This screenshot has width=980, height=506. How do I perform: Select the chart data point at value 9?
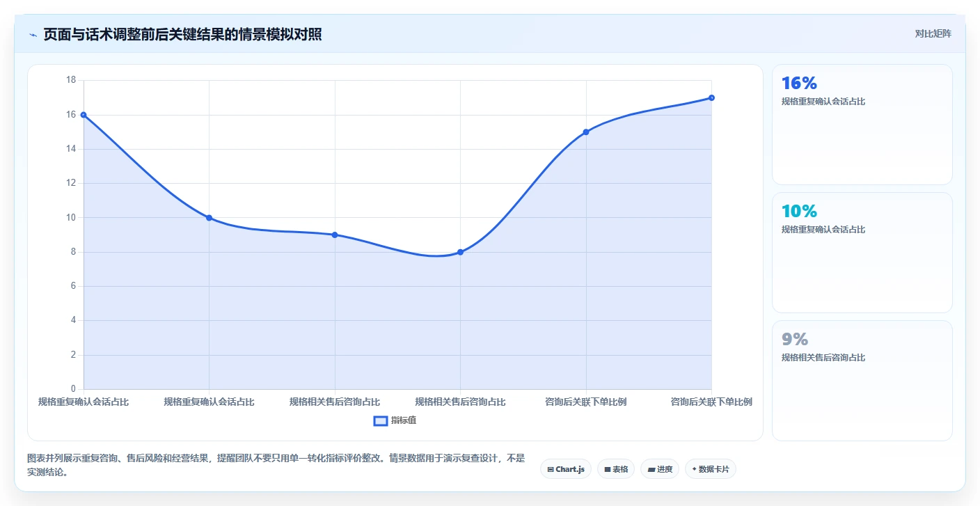coord(335,235)
